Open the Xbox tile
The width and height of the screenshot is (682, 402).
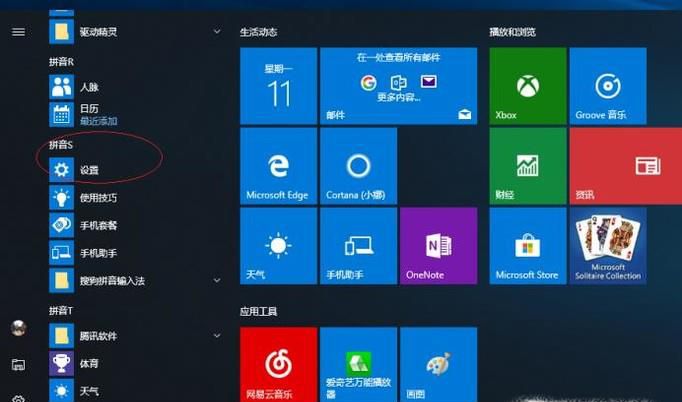[527, 86]
